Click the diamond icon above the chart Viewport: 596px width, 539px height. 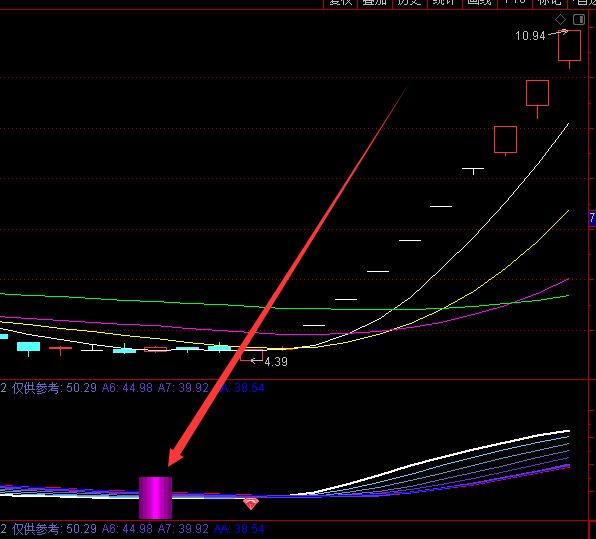(x=560, y=19)
